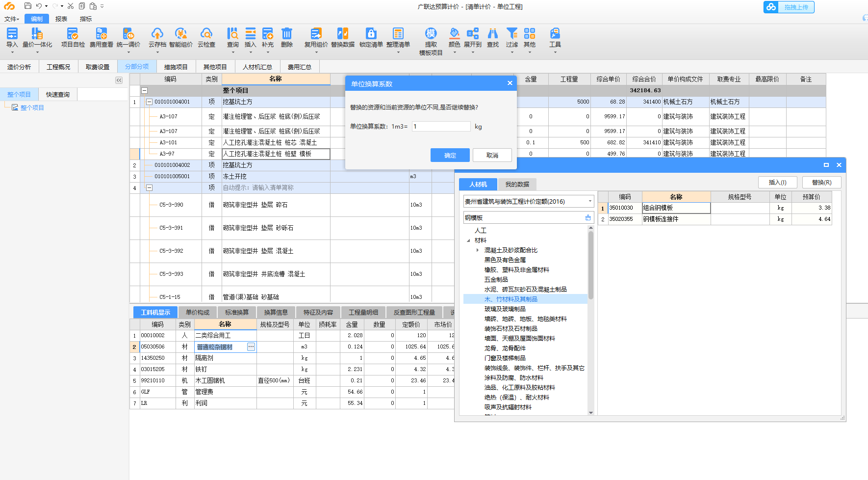Open the 人材机汇总 tab
Viewport: 868px width, 480px height.
[x=257, y=67]
